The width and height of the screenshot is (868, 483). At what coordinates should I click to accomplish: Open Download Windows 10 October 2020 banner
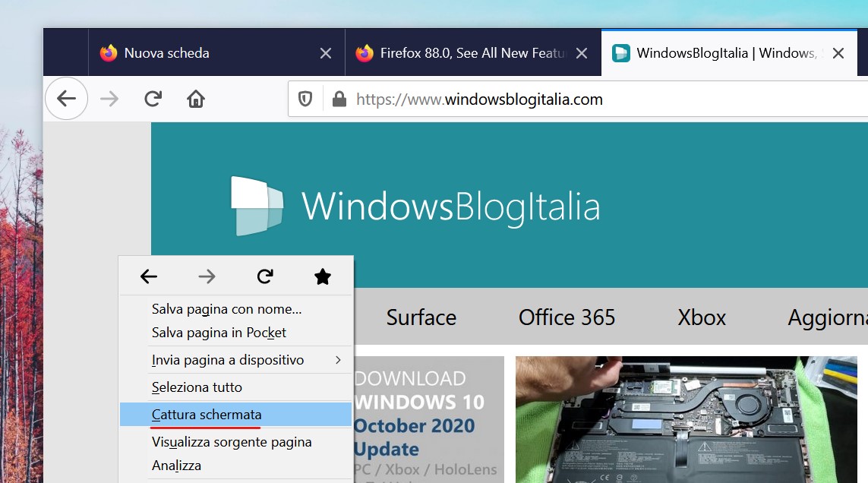(429, 419)
